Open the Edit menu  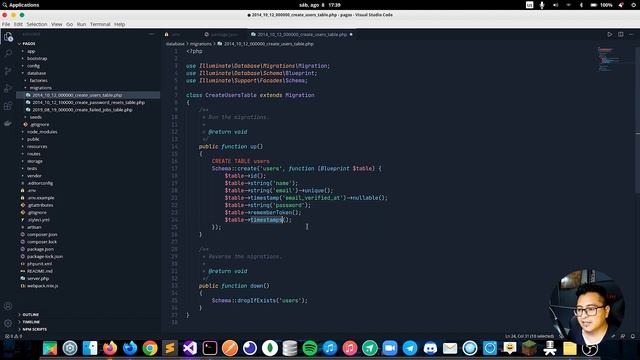coord(18,24)
